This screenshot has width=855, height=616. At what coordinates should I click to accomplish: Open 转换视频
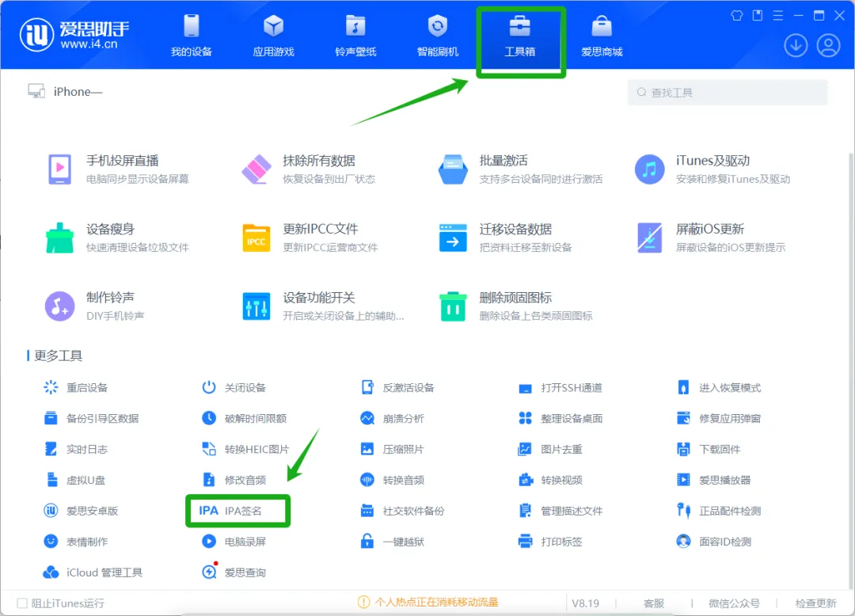pyautogui.click(x=550, y=481)
